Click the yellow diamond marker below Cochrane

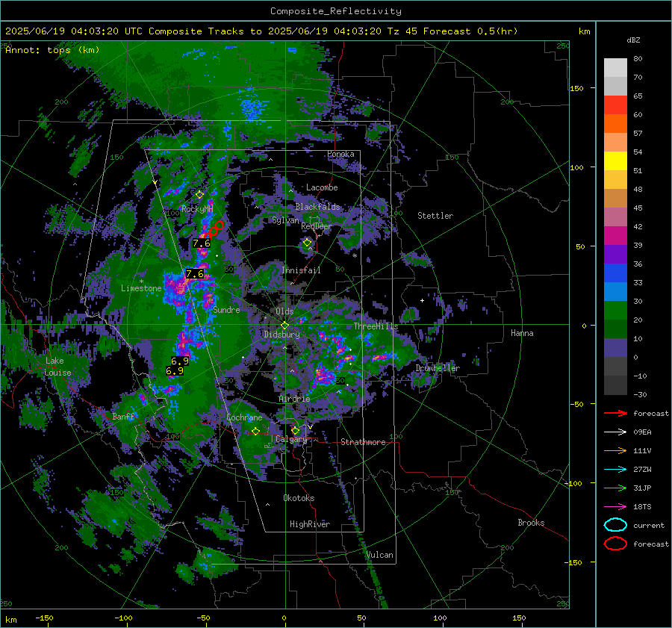[x=255, y=432]
